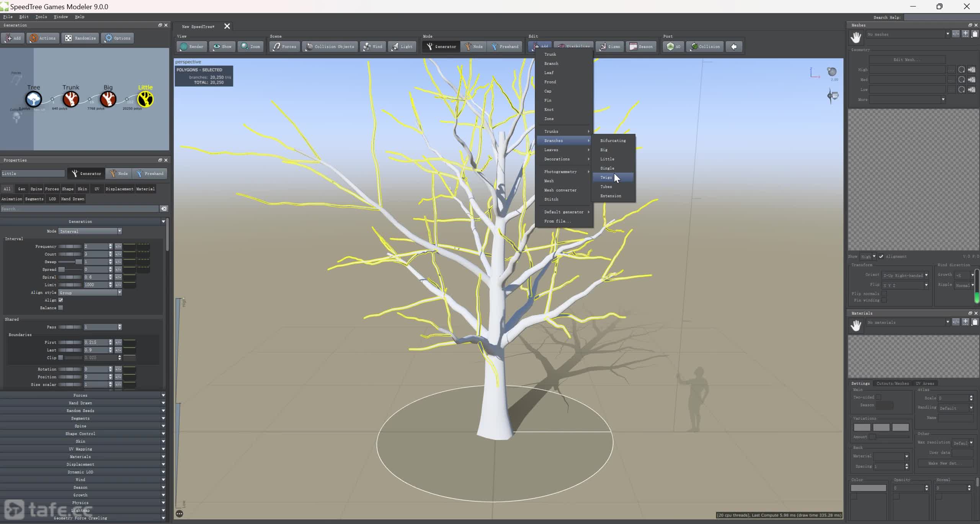Viewport: 980px width, 524px height.
Task: Click the Search Help input field
Action: (941, 17)
